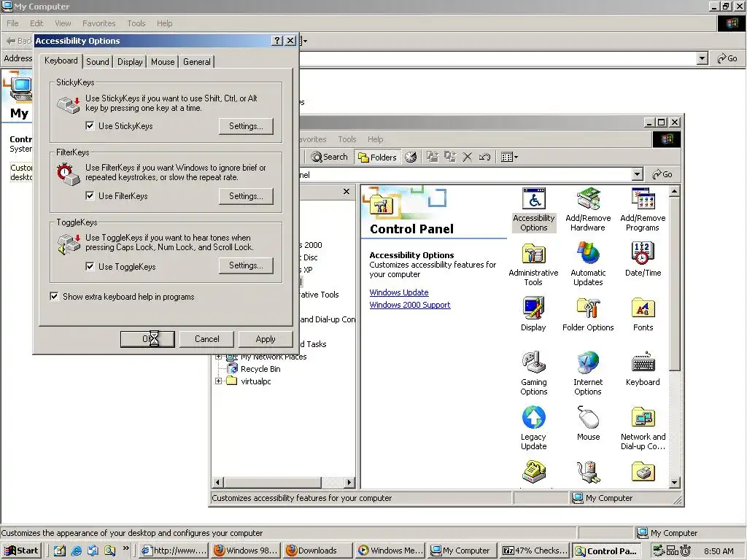The width and height of the screenshot is (747, 560).
Task: Open the Legacy Update icon
Action: [x=533, y=429]
